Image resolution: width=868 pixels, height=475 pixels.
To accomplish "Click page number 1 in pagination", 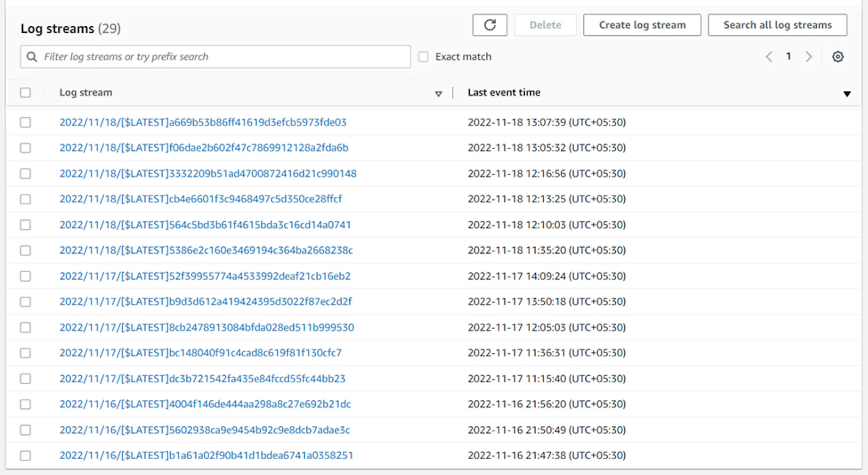I will tap(789, 56).
